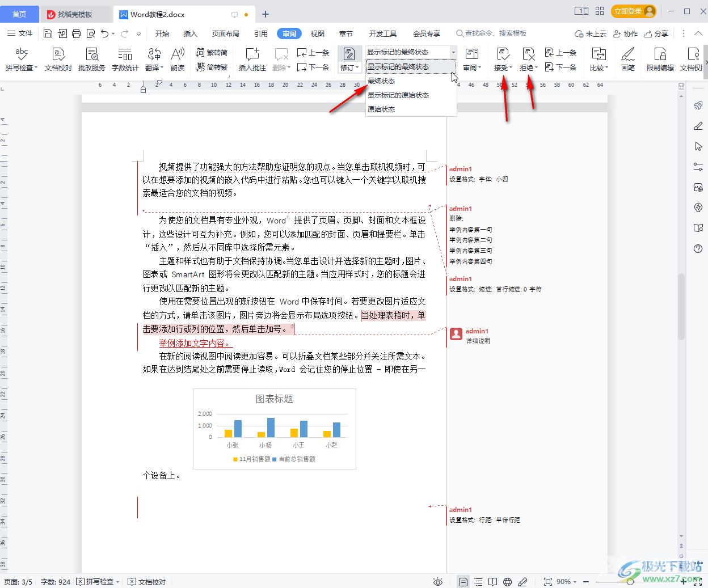Click the Save icon in quick access toolbar
This screenshot has height=588, width=708.
[48, 33]
